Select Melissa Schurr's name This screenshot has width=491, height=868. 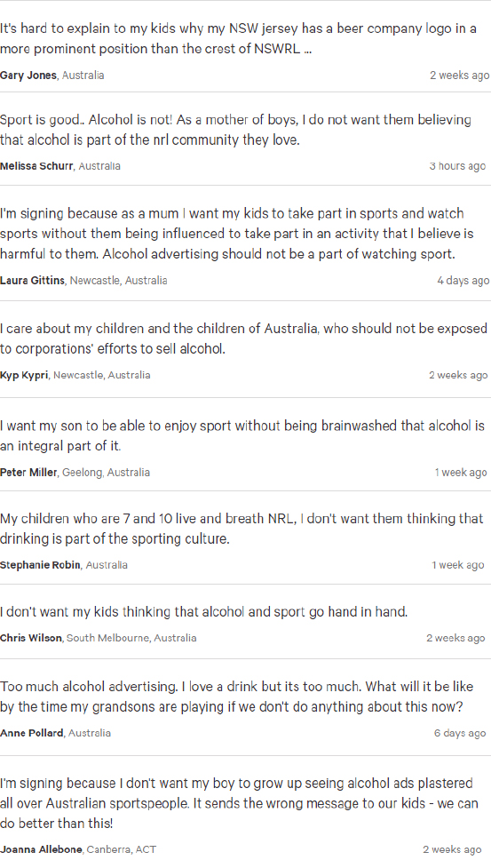pyautogui.click(x=36, y=166)
